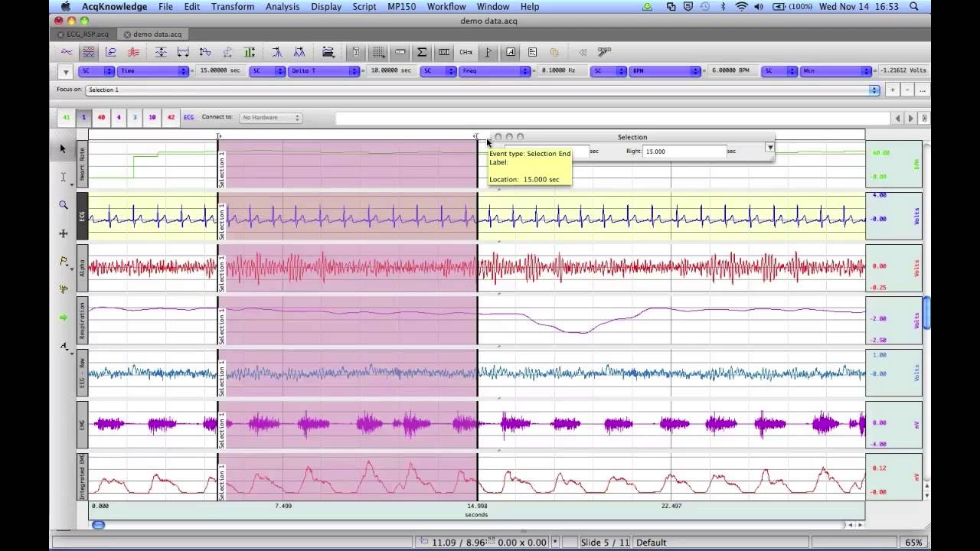Click the vertical scrollbar thumb at right
This screenshot has height=551, width=980.
click(x=926, y=312)
